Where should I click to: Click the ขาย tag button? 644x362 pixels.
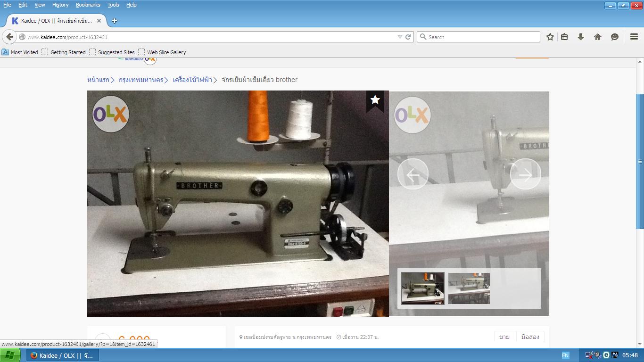(504, 337)
